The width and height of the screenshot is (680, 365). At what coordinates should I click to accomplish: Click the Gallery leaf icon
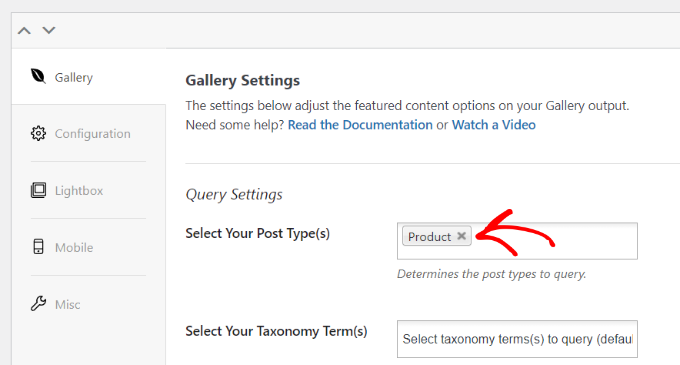point(38,77)
